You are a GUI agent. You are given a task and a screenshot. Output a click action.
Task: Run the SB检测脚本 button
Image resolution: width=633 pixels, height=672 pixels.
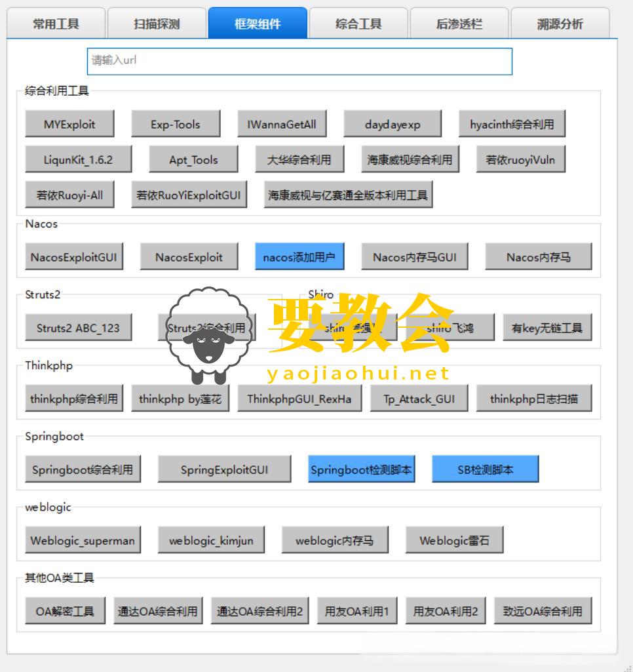tap(486, 469)
